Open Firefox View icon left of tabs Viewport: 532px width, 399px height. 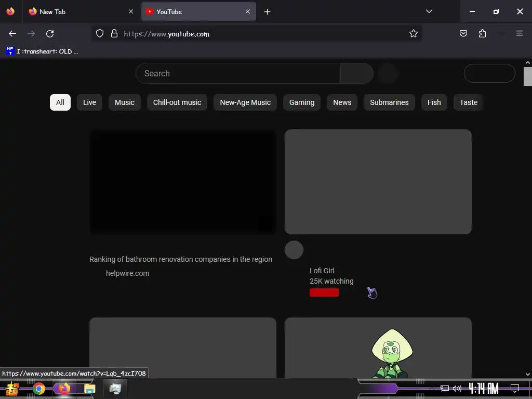[x=10, y=11]
